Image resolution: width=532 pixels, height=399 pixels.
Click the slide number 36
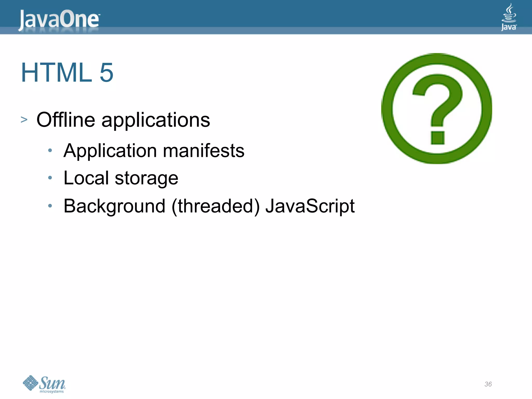coord(488,384)
